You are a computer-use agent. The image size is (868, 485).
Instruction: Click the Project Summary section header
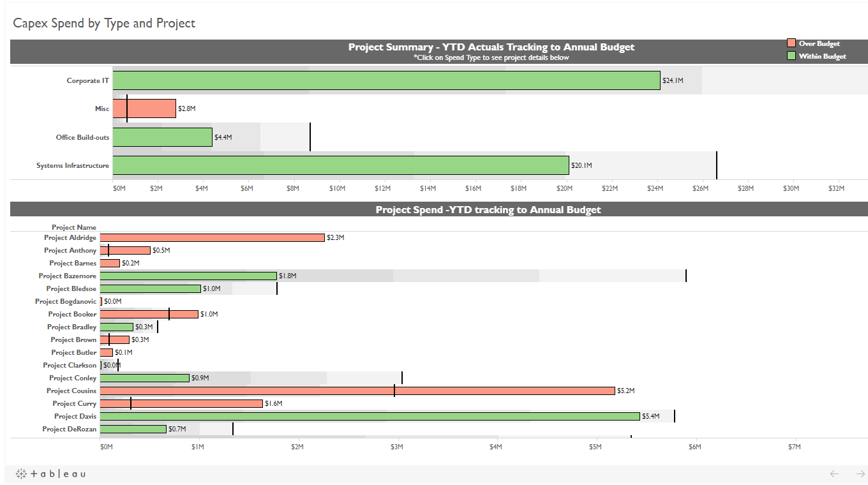pos(491,47)
